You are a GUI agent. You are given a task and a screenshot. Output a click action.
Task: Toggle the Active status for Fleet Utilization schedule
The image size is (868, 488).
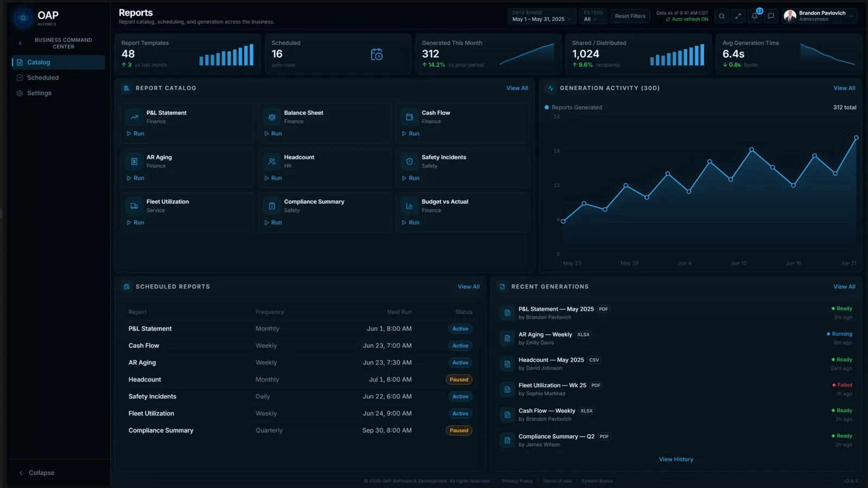(x=460, y=414)
